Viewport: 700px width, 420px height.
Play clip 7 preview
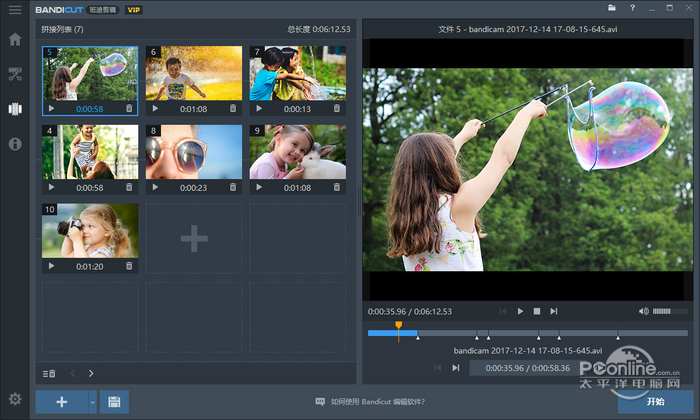tap(259, 108)
